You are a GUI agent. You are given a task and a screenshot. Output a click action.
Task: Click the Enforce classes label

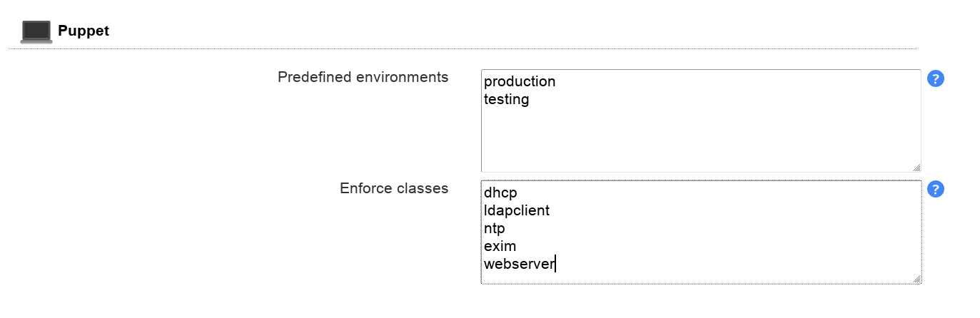[394, 188]
